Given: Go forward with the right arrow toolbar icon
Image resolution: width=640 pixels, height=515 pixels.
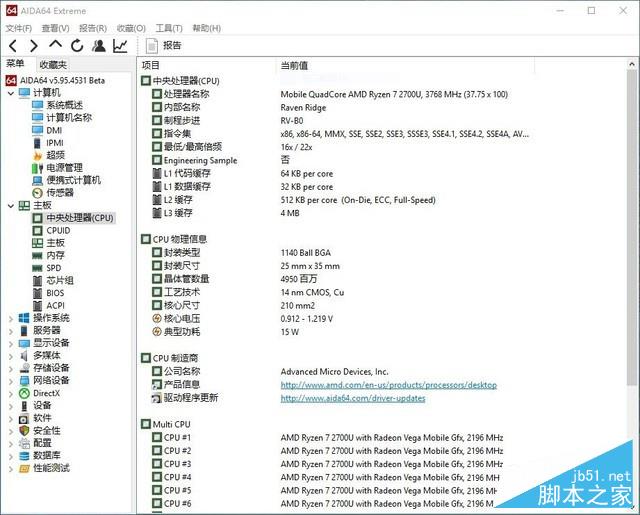Looking at the screenshot, I should click(x=34, y=45).
